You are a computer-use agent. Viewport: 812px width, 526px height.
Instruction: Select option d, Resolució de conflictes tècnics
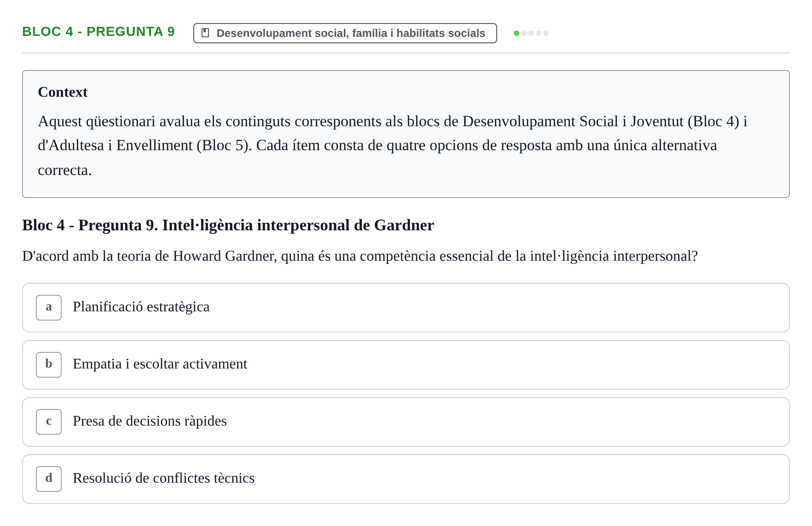(406, 479)
